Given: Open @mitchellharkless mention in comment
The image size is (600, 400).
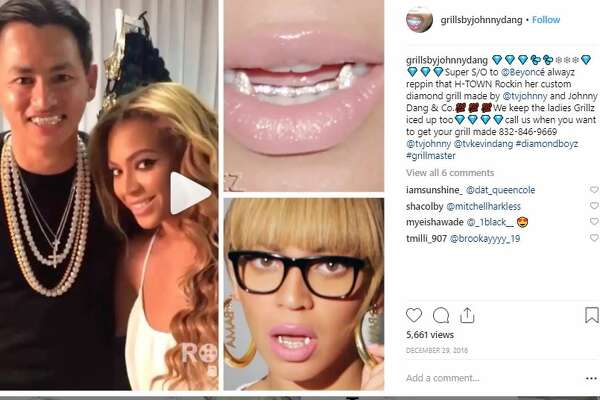Looking at the screenshot, I should 484,206.
